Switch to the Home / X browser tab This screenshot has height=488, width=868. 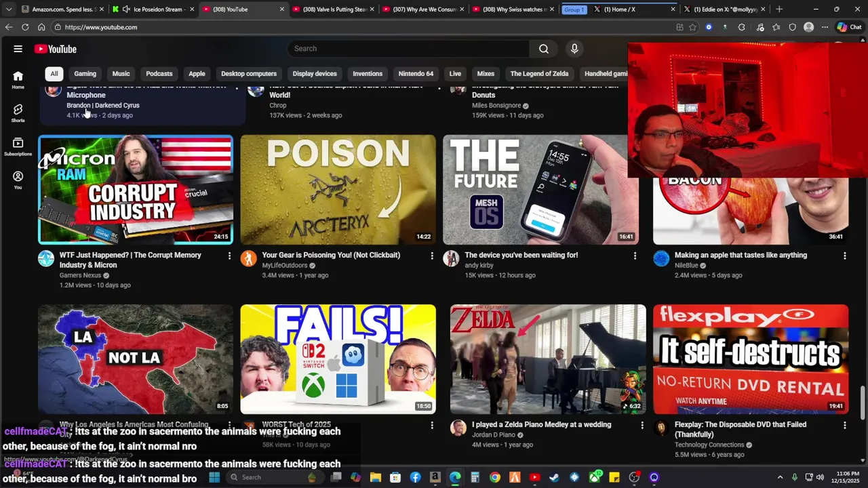(632, 9)
